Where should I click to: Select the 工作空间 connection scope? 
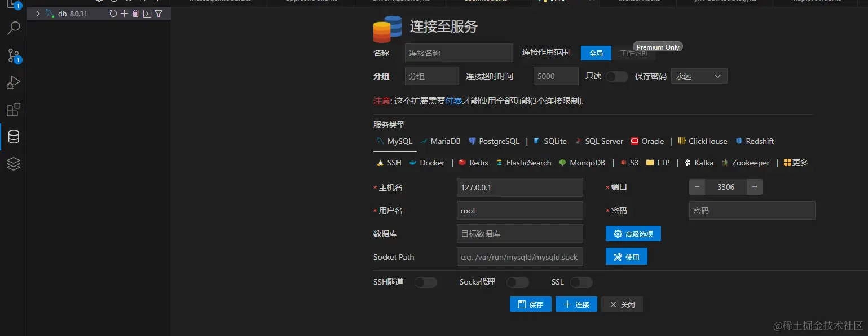[x=633, y=54]
